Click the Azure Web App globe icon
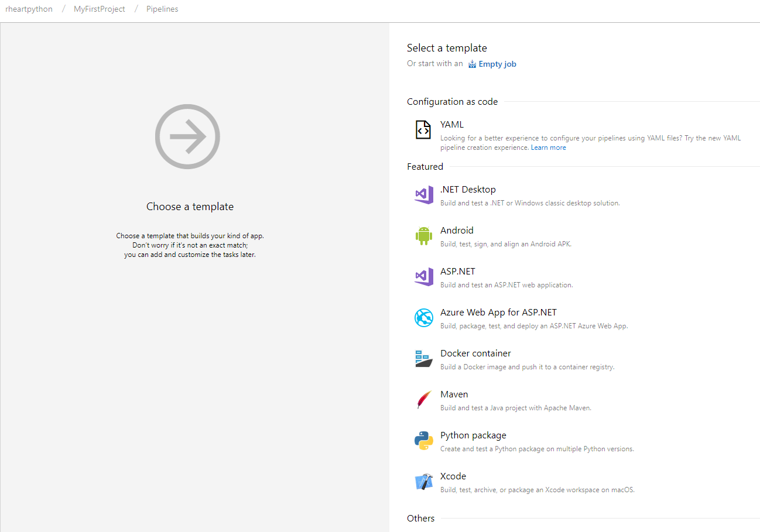Screen dimensions: 760x532 click(423, 317)
